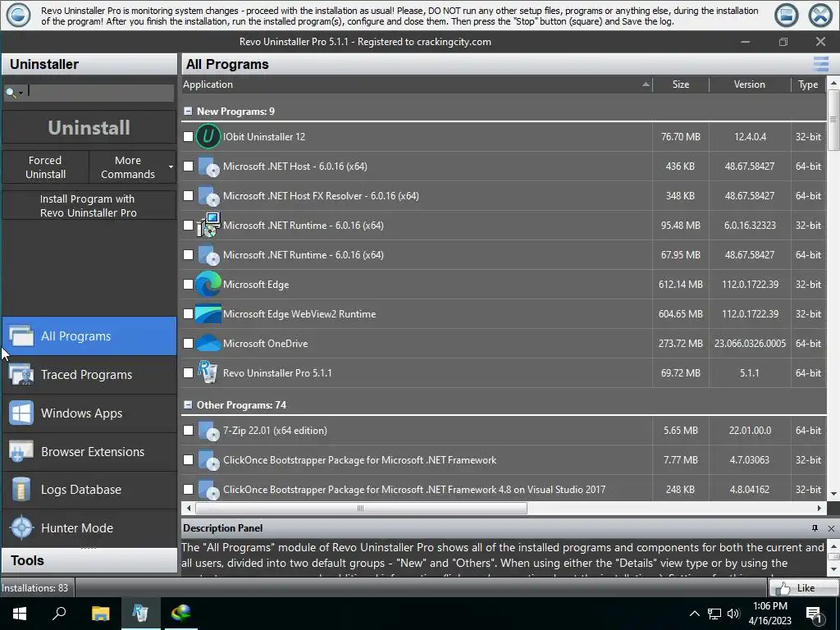Pin the Description Panel

[815, 528]
